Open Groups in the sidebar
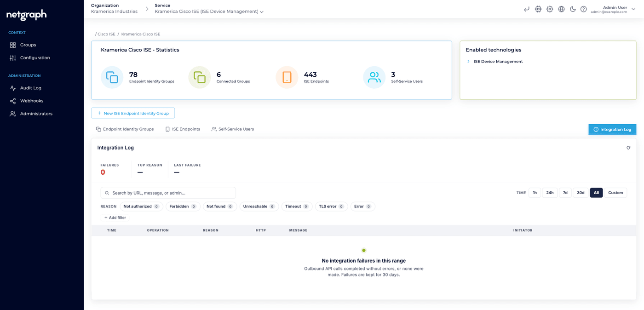Screen dimensions: 644x310 (28, 45)
